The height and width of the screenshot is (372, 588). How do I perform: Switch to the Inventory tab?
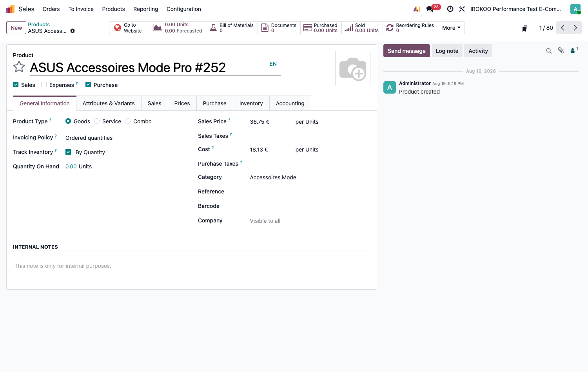[251, 103]
